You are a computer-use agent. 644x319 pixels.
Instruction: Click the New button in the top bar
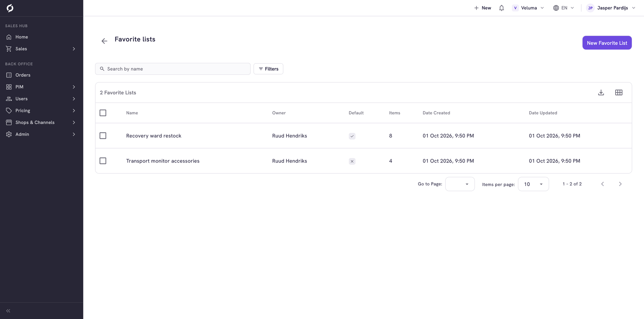click(x=483, y=8)
